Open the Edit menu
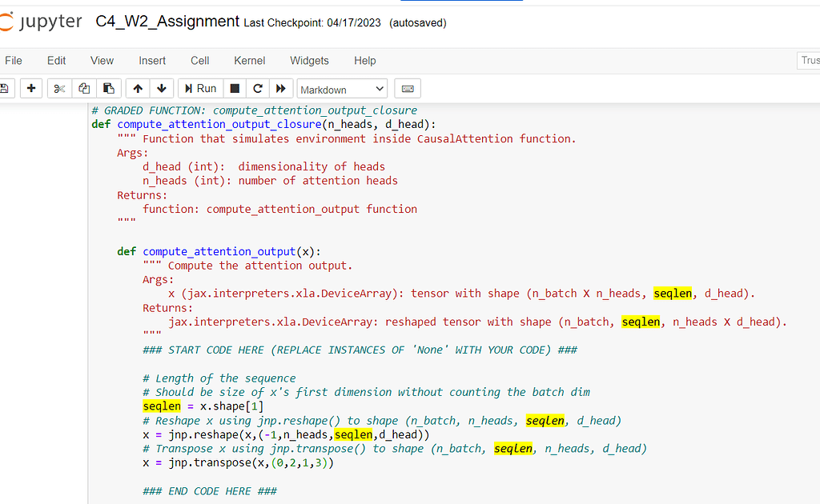This screenshot has width=820, height=504. [56, 61]
